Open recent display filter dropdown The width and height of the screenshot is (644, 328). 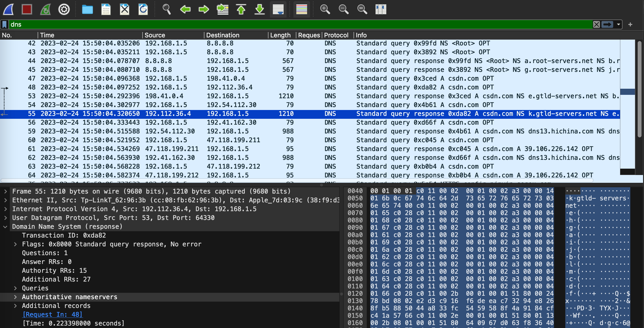click(x=618, y=24)
